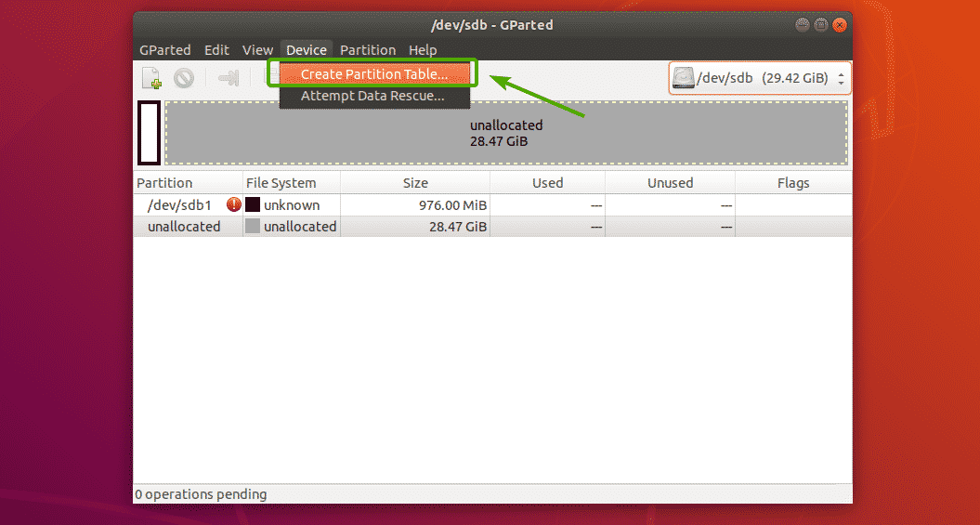The height and width of the screenshot is (525, 980).
Task: Click the Size column header
Action: pos(415,183)
